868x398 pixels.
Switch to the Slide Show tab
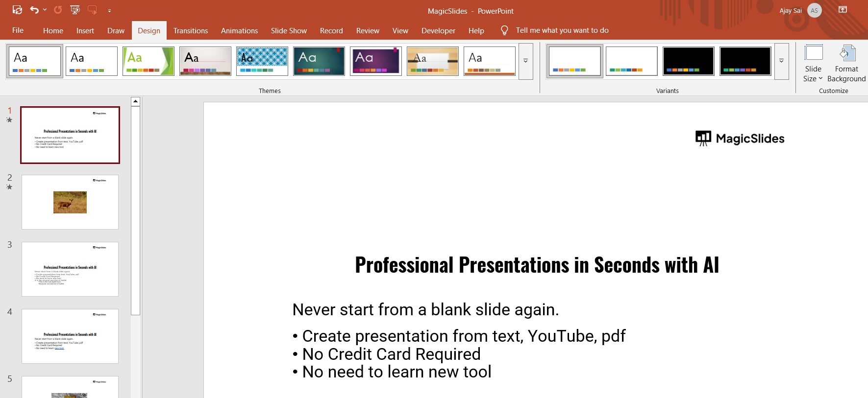(x=289, y=30)
